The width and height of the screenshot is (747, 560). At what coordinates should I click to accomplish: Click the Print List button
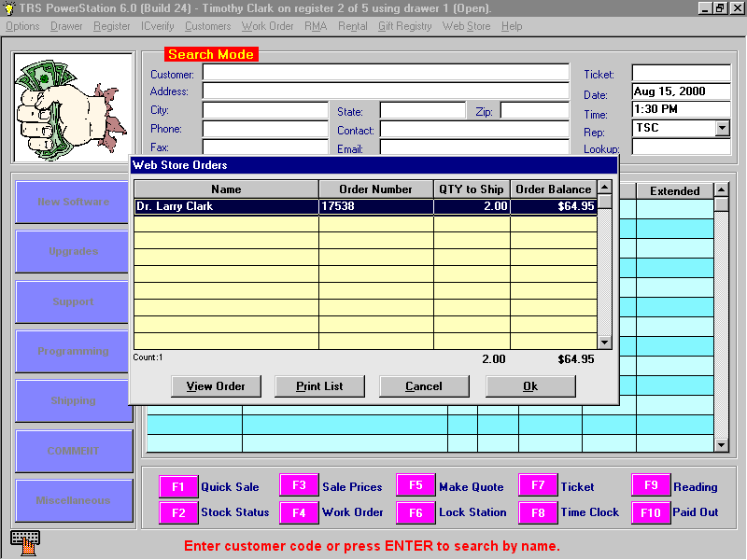319,386
